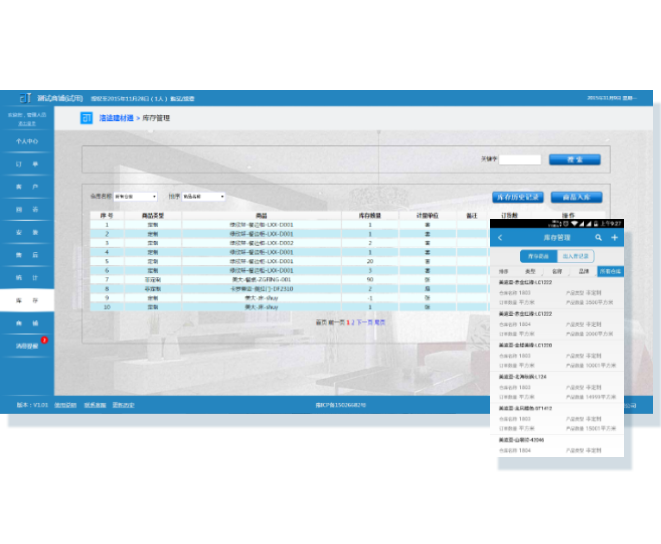Click the 商品入库 button
This screenshot has width=661, height=544.
(x=576, y=197)
